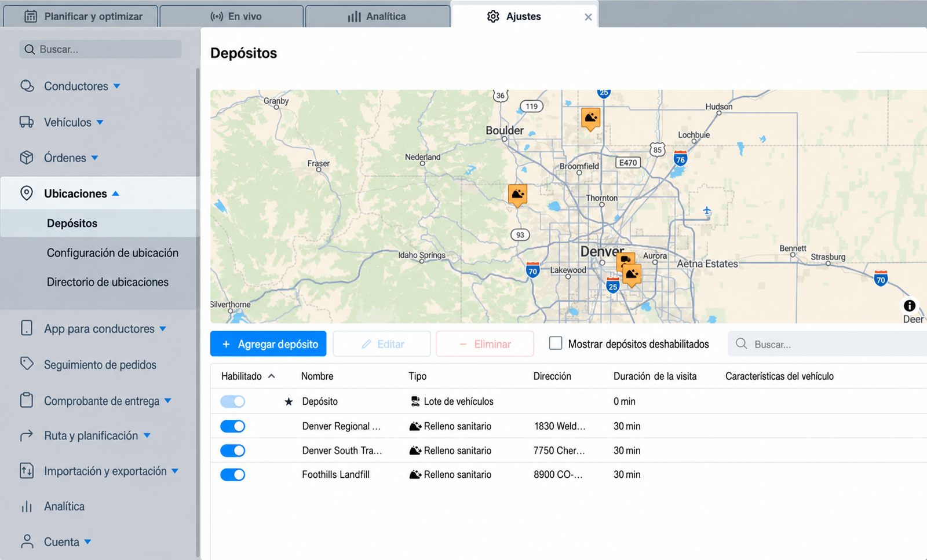This screenshot has width=927, height=560.
Task: Click the landfill marker north of Broomfield
Action: [x=590, y=119]
